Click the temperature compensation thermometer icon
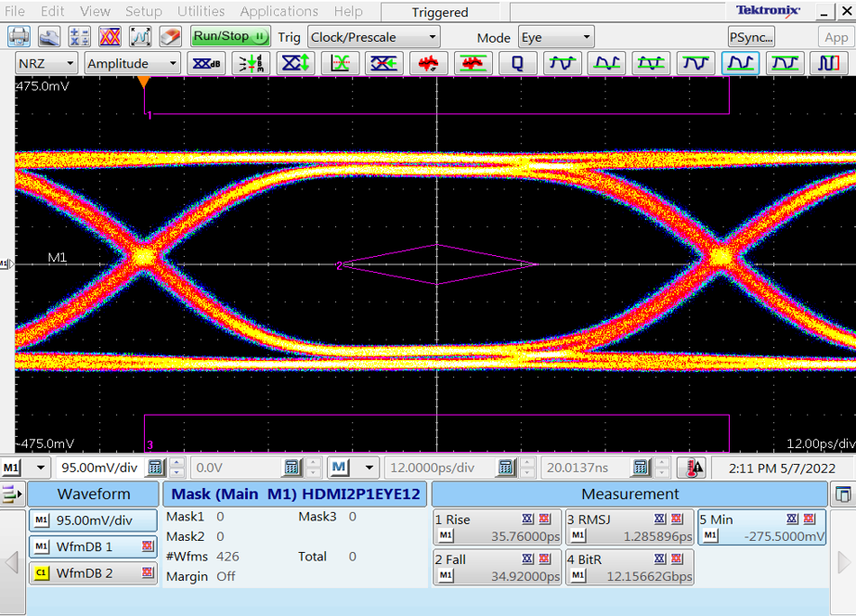The width and height of the screenshot is (856, 616). pos(692,468)
